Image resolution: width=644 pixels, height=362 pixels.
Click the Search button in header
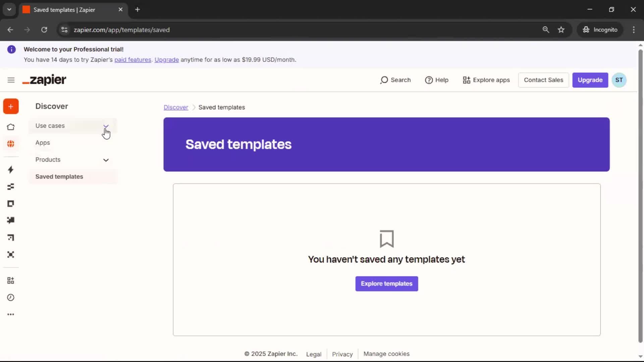(x=395, y=80)
